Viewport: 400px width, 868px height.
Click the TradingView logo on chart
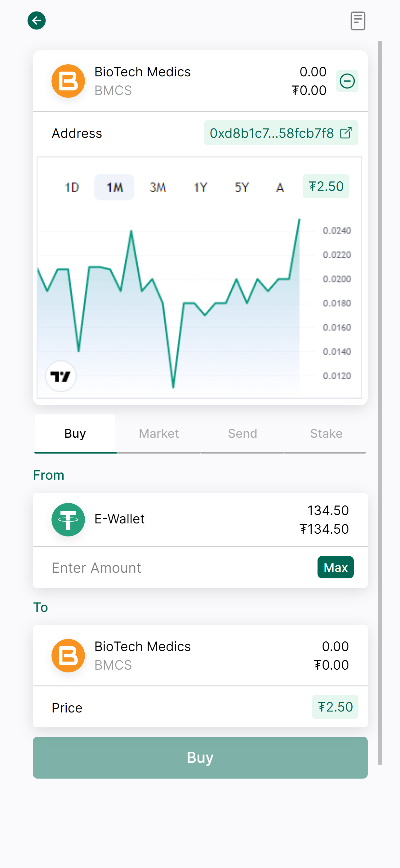click(60, 376)
